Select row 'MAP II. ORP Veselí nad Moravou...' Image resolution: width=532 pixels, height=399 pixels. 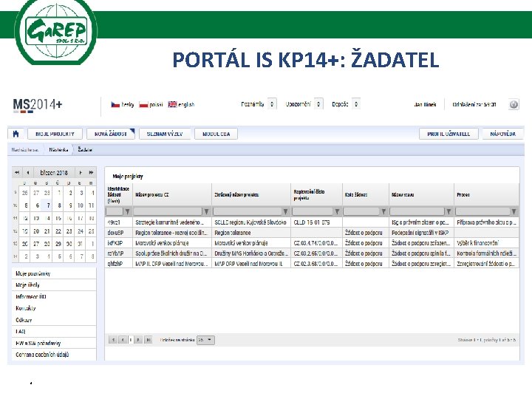pos(312,264)
